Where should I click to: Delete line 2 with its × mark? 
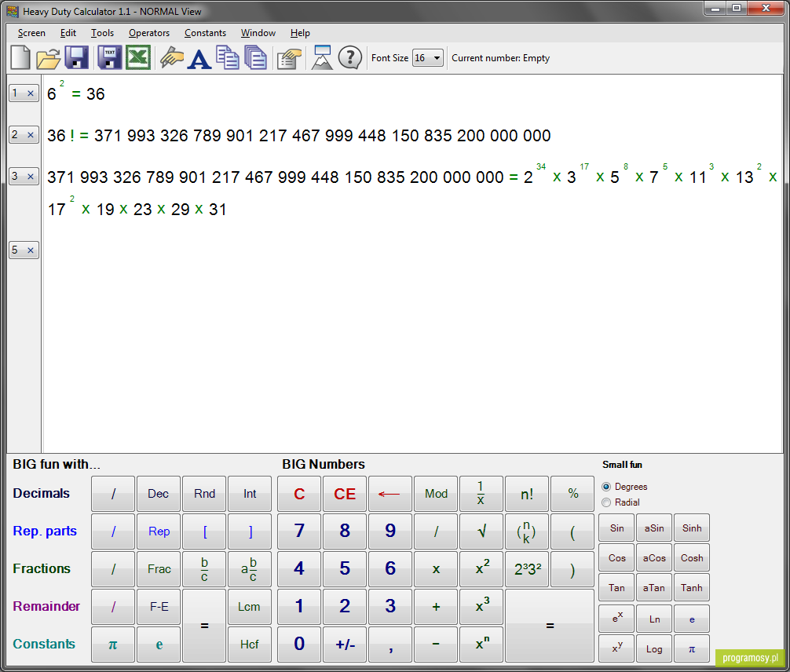(30, 135)
